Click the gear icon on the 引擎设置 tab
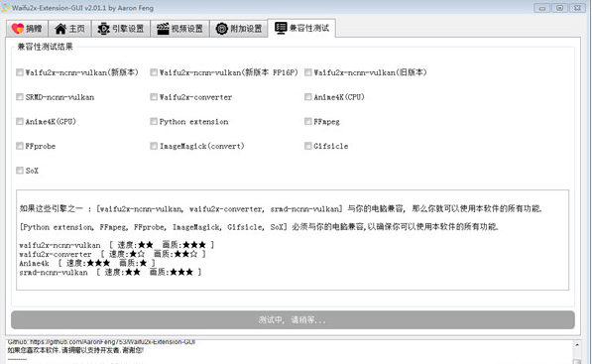The width and height of the screenshot is (592, 364). click(x=103, y=29)
